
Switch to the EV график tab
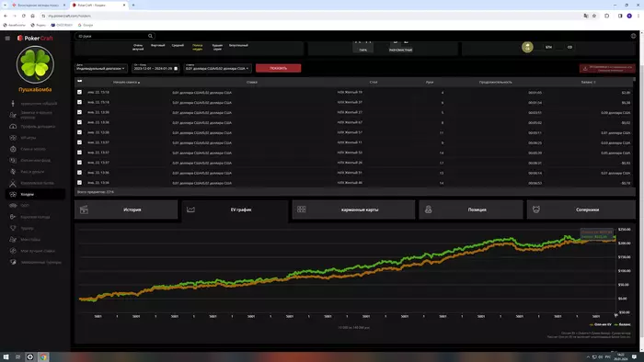235,209
